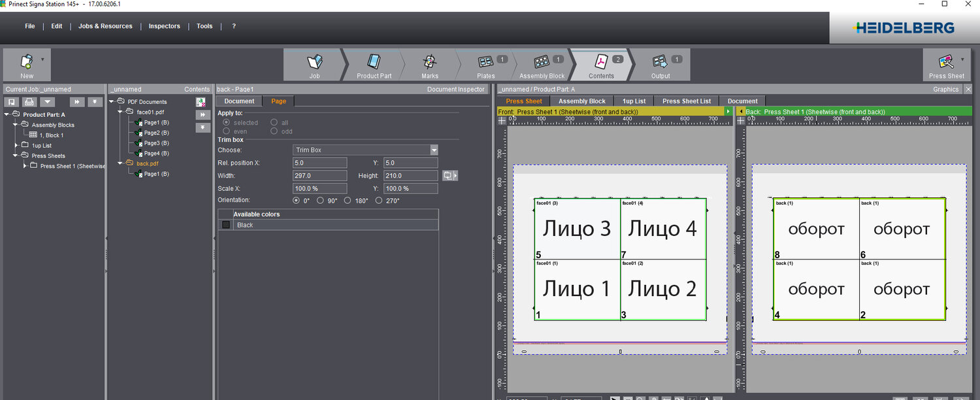Click the Rel. position X field
980x400 pixels.
(319, 163)
